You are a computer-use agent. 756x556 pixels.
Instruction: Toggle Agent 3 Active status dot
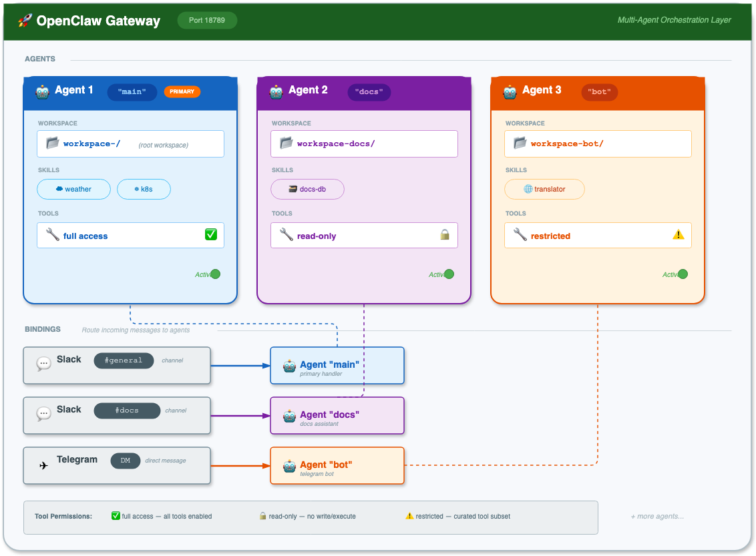tap(683, 274)
